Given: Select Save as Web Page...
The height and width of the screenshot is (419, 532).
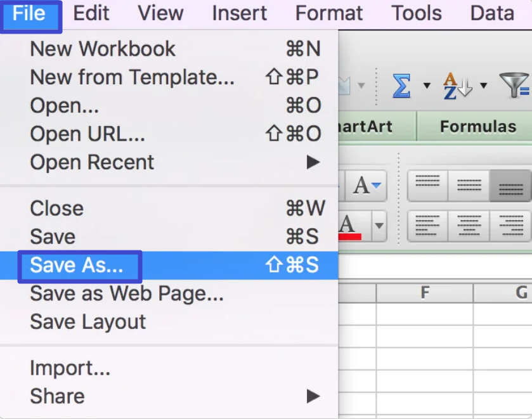Looking at the screenshot, I should pos(169,293).
